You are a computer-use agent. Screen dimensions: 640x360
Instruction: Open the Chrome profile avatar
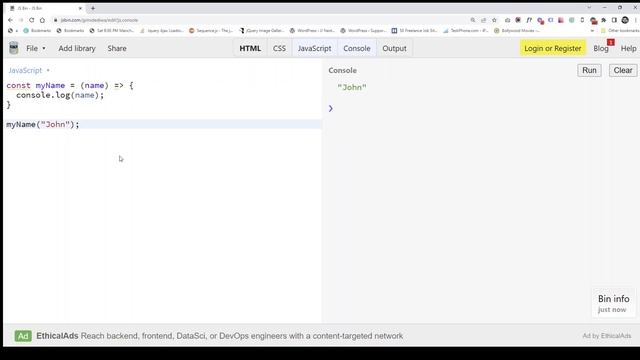[x=625, y=20]
